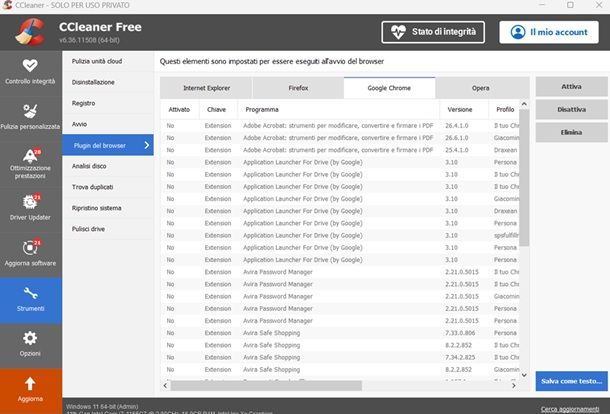
Task: Sort by Profilo column header
Action: (x=504, y=109)
